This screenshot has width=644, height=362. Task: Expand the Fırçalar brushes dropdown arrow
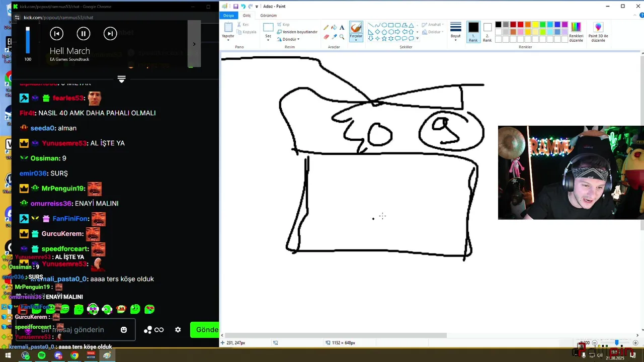click(x=356, y=40)
